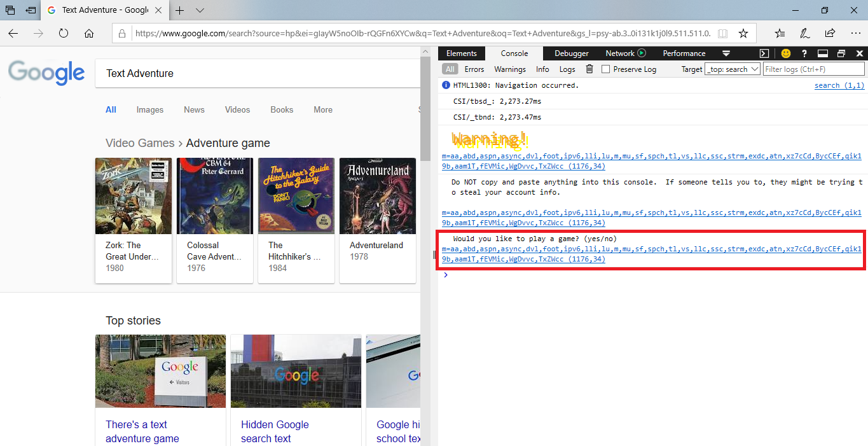Show all console message types
The height and width of the screenshot is (446, 868).
click(x=450, y=69)
